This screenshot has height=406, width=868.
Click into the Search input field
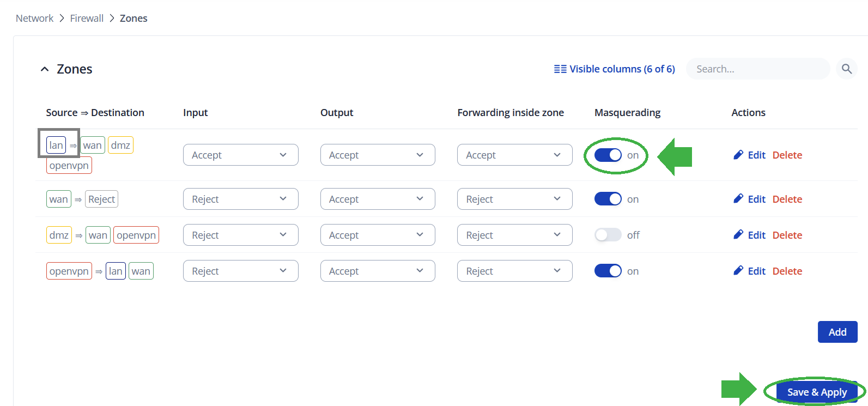(x=758, y=69)
